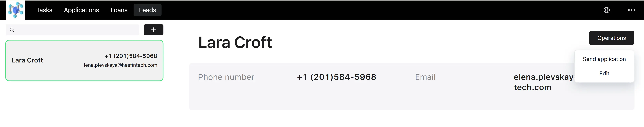This screenshot has height=127, width=644.
Task: Choose Edit from Operations menu
Action: point(604,73)
